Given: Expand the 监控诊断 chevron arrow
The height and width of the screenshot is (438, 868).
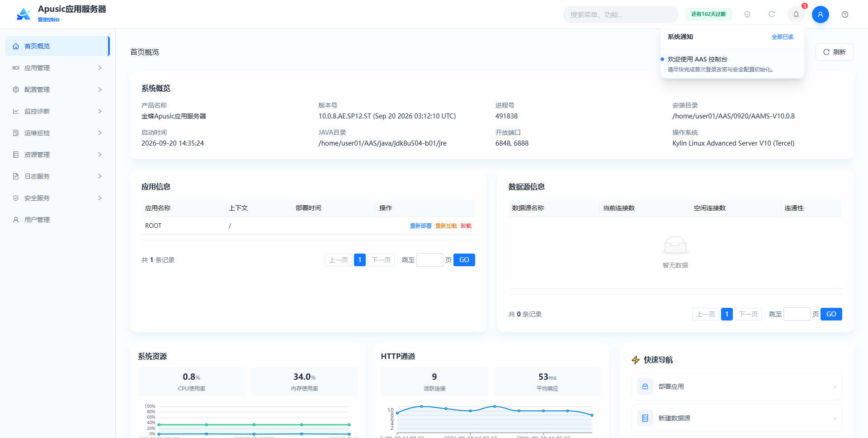Looking at the screenshot, I should 100,111.
